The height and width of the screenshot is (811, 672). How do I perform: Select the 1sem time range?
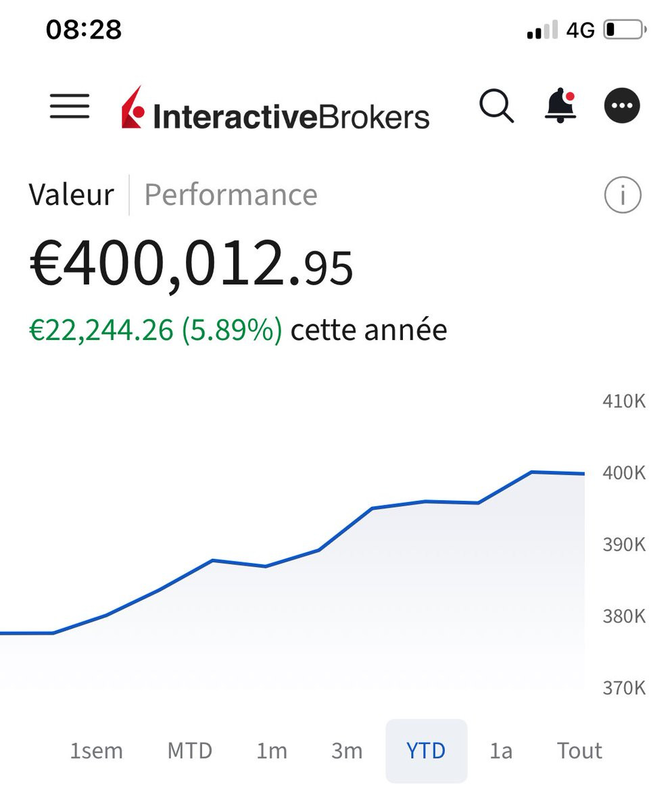97,751
